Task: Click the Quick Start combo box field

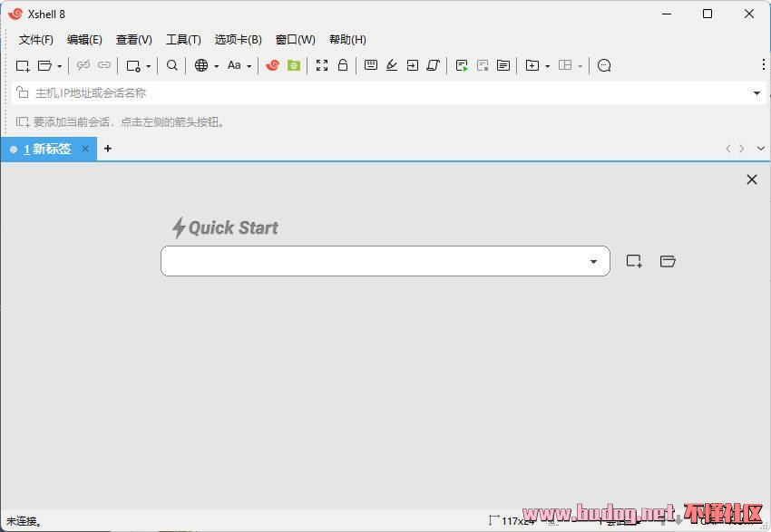Action: tap(385, 261)
